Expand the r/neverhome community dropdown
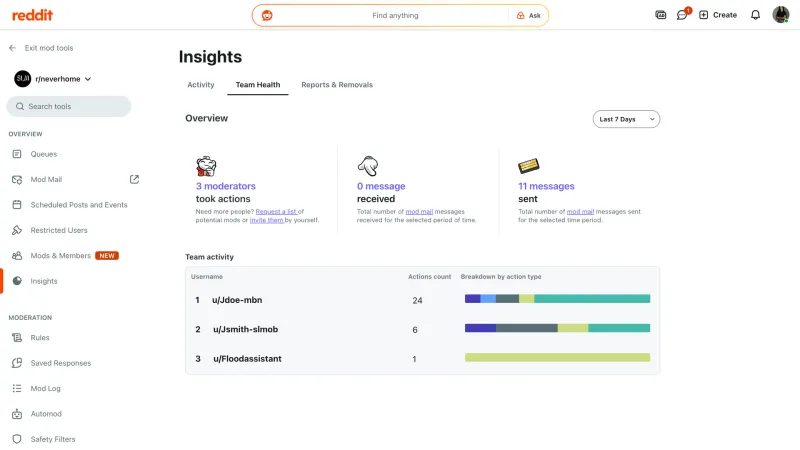Image resolution: width=800 pixels, height=450 pixels. coord(88,79)
